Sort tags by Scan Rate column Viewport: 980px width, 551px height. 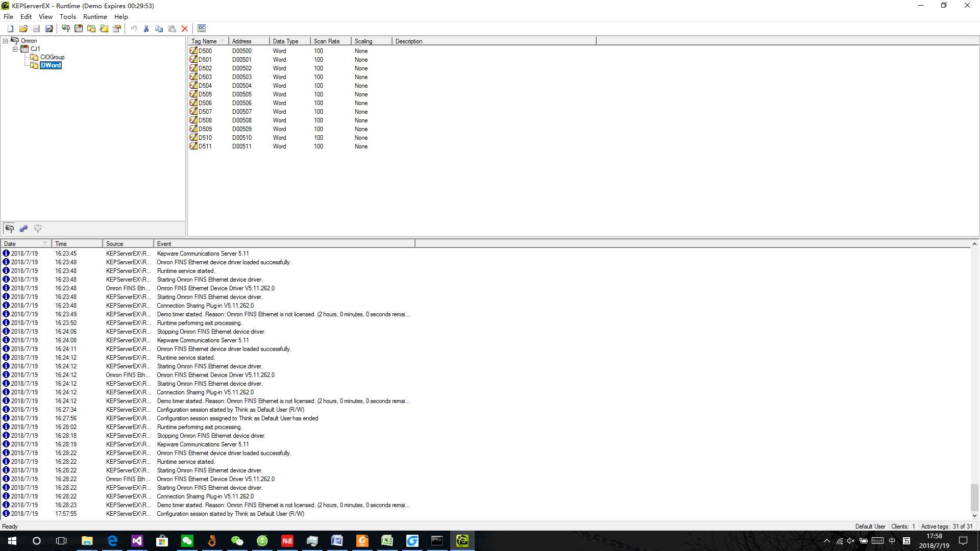(331, 41)
